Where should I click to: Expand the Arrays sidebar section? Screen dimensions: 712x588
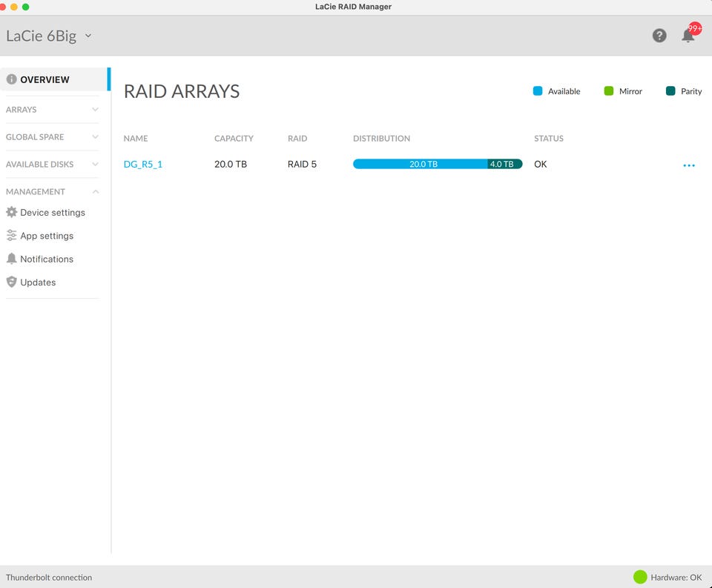pyautogui.click(x=95, y=110)
